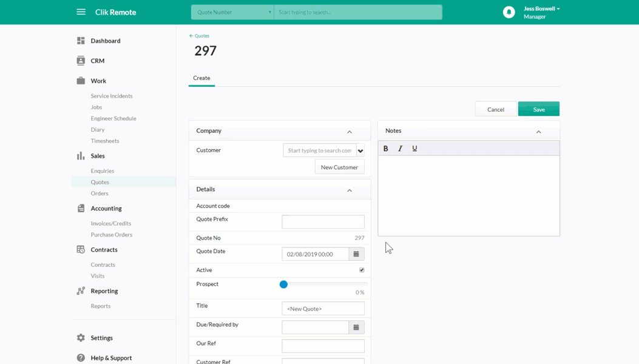The image size is (639, 364).
Task: Open the Due/Required by calendar picker
Action: click(356, 328)
